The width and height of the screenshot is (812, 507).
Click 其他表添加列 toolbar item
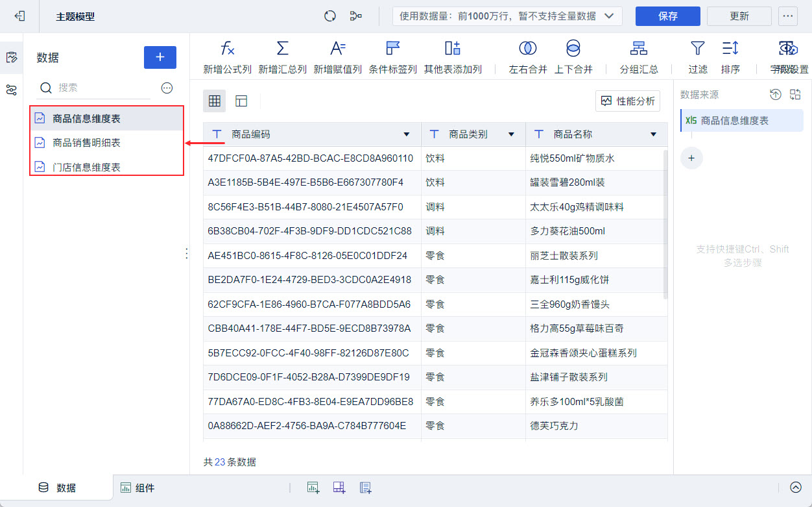453,58
